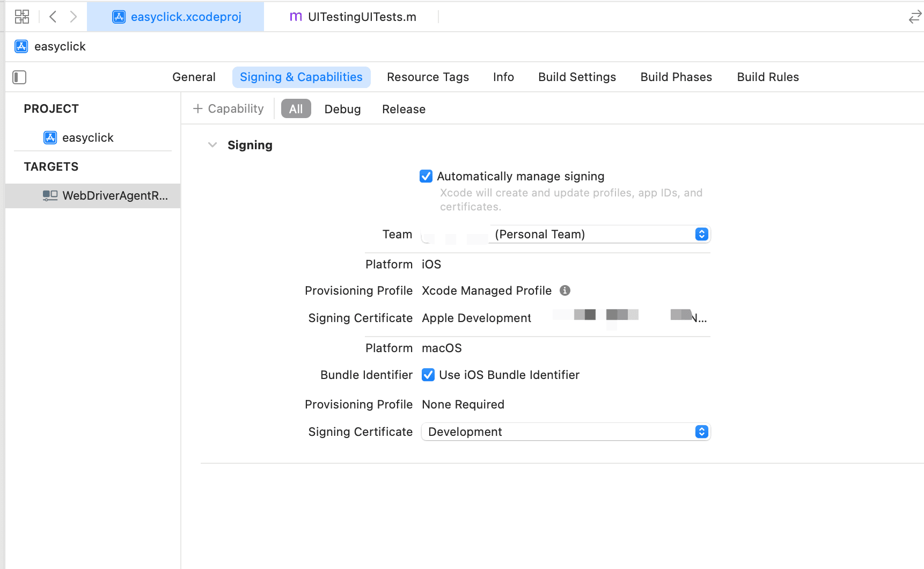Click the editor swap arrows icon

[915, 17]
